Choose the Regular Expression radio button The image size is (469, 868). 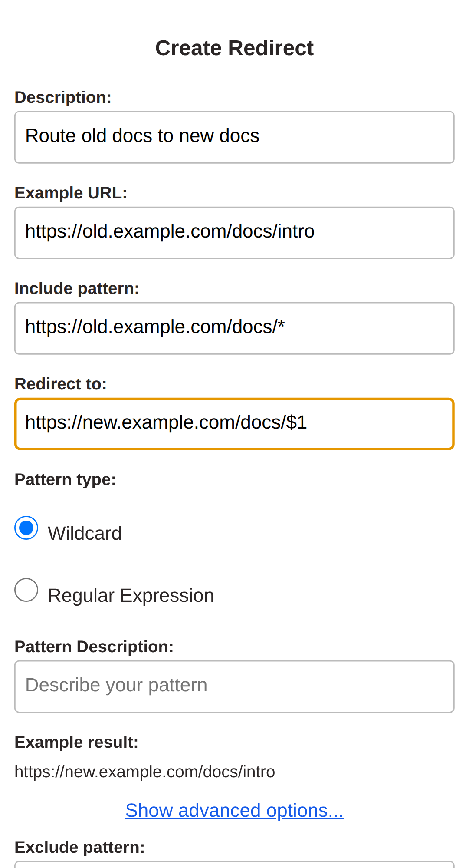[x=26, y=590]
